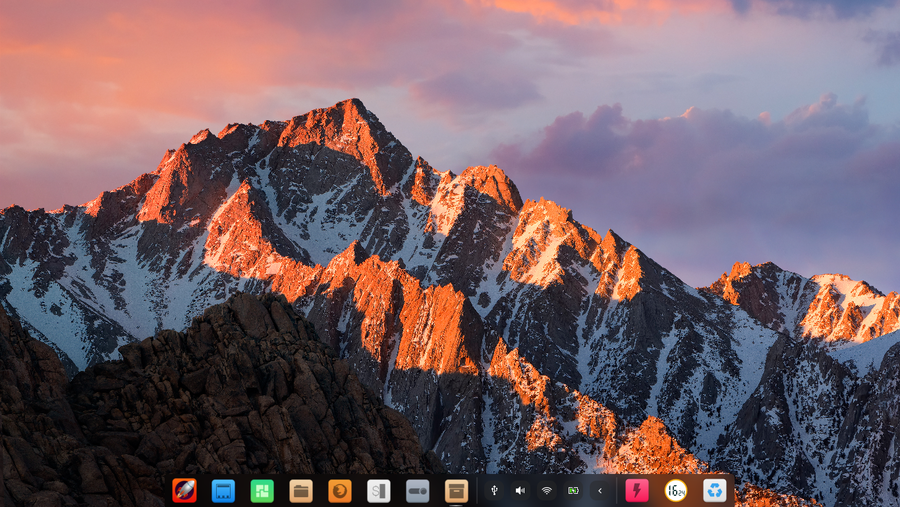900x507 pixels.
Task: Open the white S application icon
Action: (379, 490)
